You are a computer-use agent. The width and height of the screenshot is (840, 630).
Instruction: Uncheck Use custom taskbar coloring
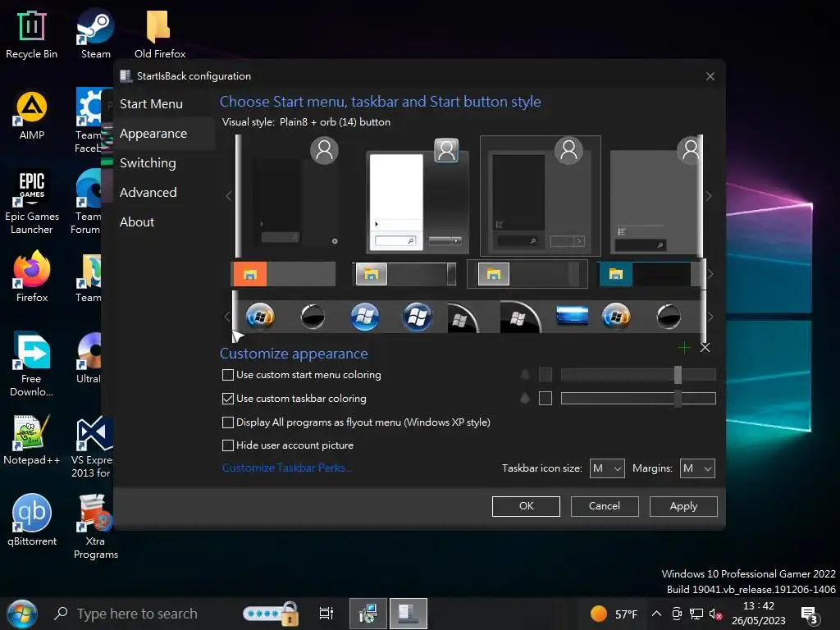tap(228, 399)
